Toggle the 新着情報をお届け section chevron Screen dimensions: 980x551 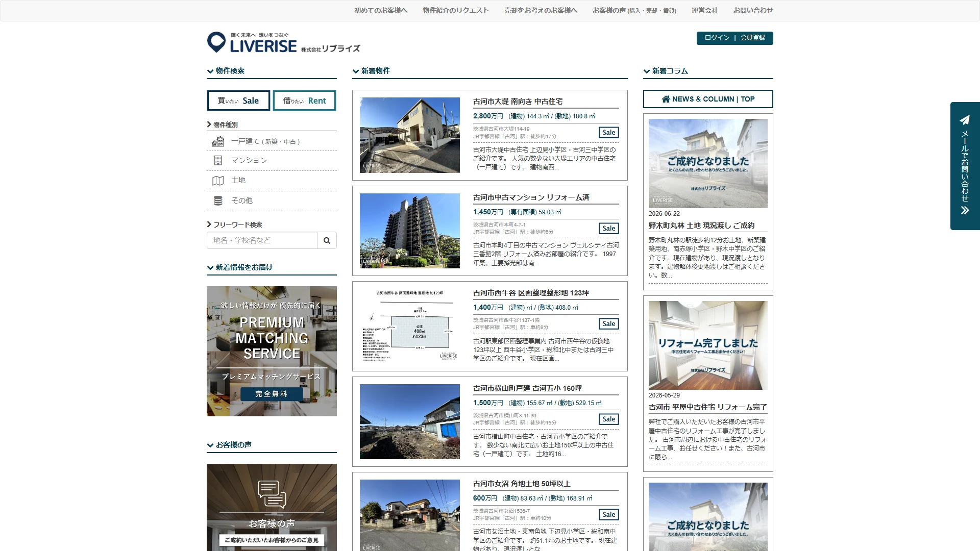(x=210, y=268)
